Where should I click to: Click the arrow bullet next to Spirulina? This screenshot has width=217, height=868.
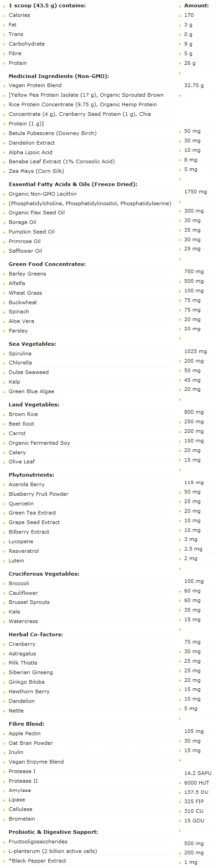4,354
